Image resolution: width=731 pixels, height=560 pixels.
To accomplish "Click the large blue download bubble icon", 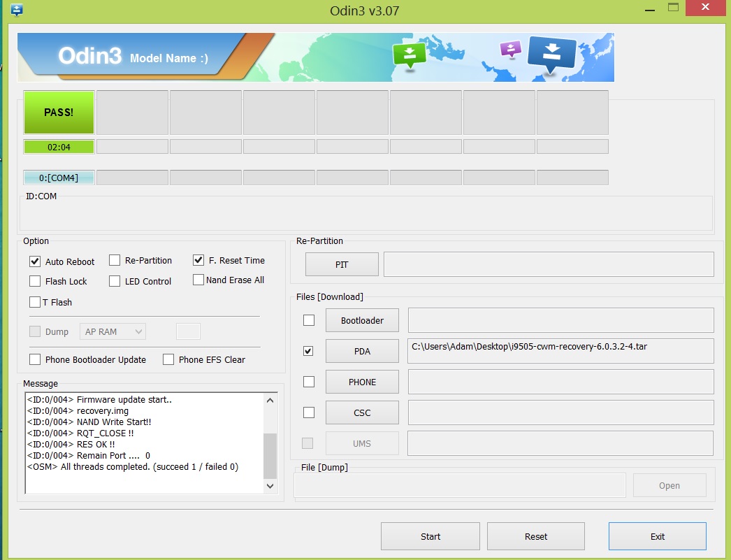I will pos(551,55).
